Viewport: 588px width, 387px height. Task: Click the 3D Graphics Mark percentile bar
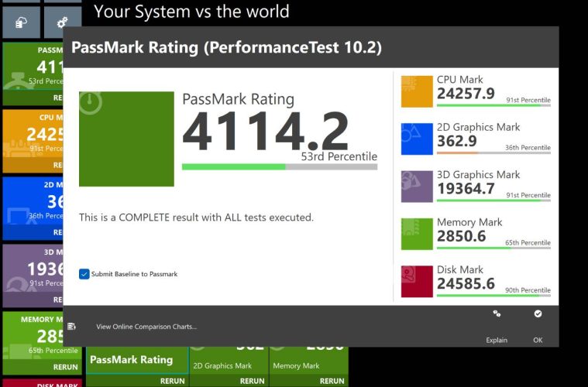pyautogui.click(x=493, y=200)
